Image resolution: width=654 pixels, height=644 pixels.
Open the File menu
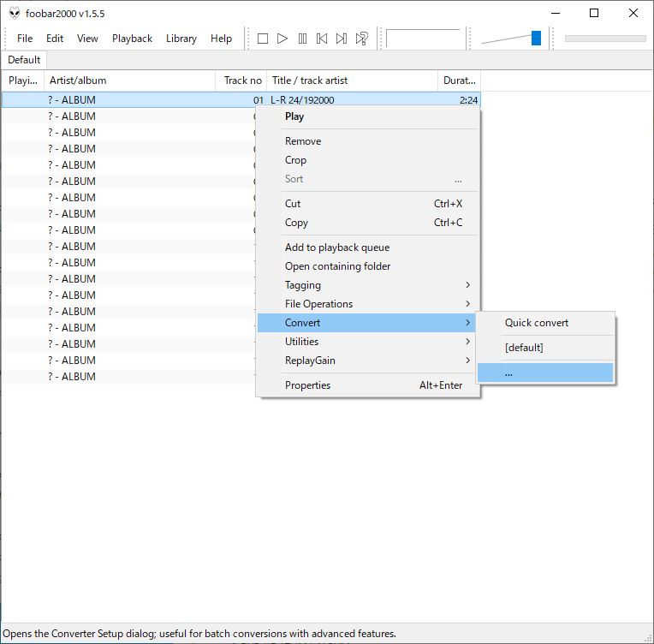tap(25, 39)
